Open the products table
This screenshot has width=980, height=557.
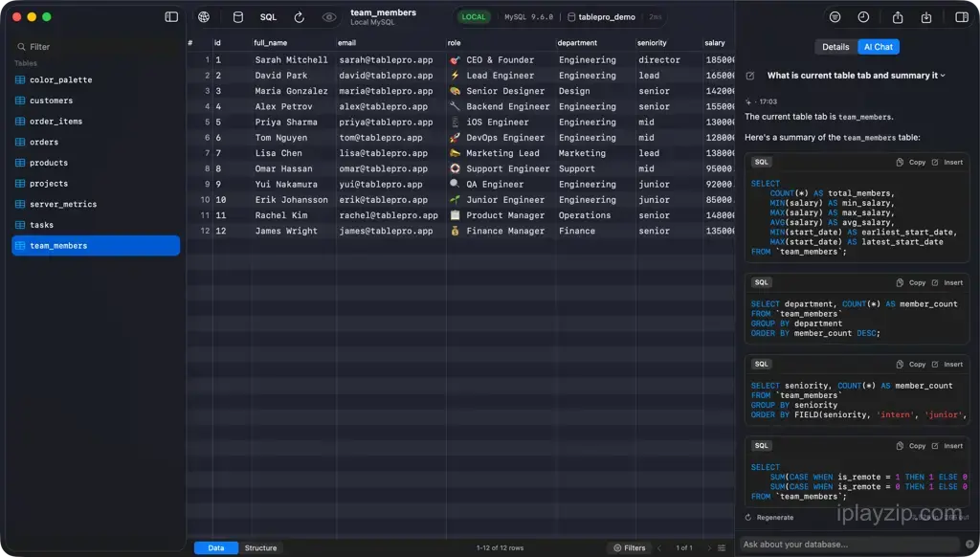[96, 163]
